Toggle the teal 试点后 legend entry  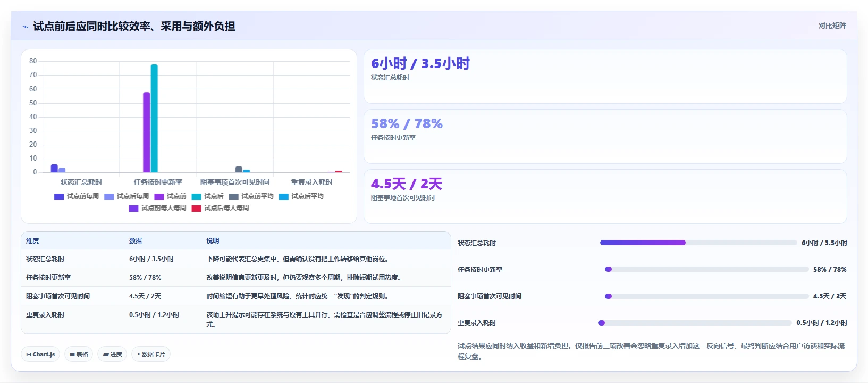pos(207,196)
